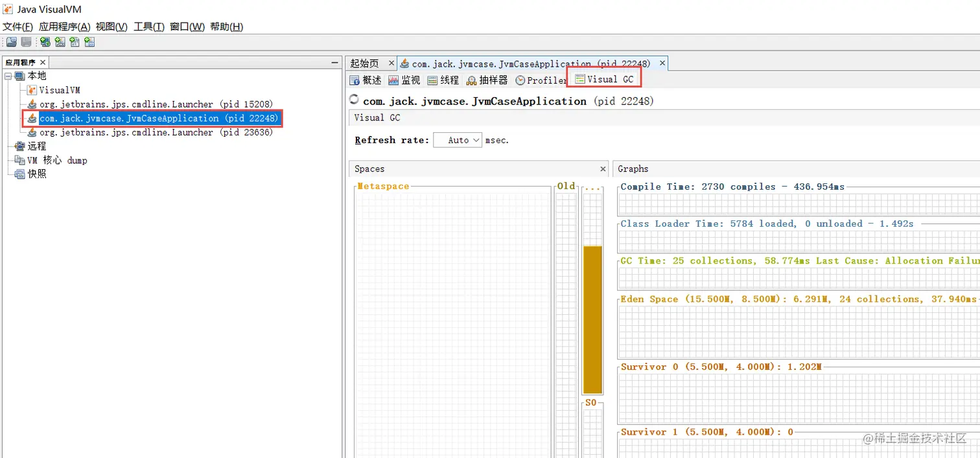Click the Refresh rate label
Image resolution: width=980 pixels, height=458 pixels.
pyautogui.click(x=391, y=140)
